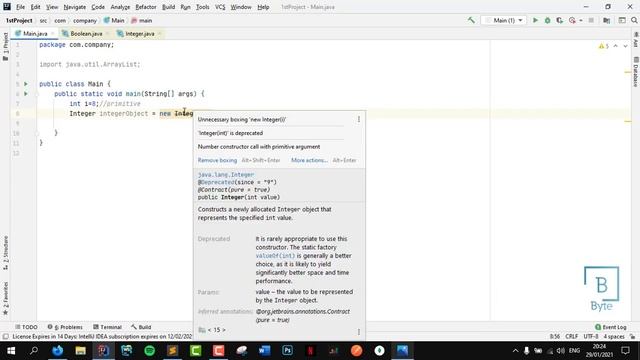Open the Analyze menu

pyautogui.click(x=120, y=7)
